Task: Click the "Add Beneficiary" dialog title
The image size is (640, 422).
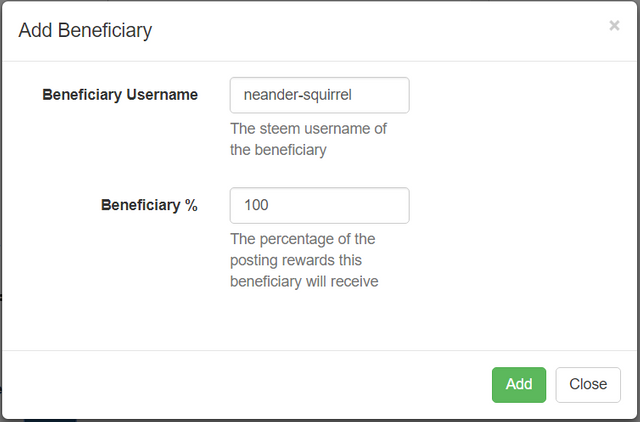Action: [x=85, y=31]
